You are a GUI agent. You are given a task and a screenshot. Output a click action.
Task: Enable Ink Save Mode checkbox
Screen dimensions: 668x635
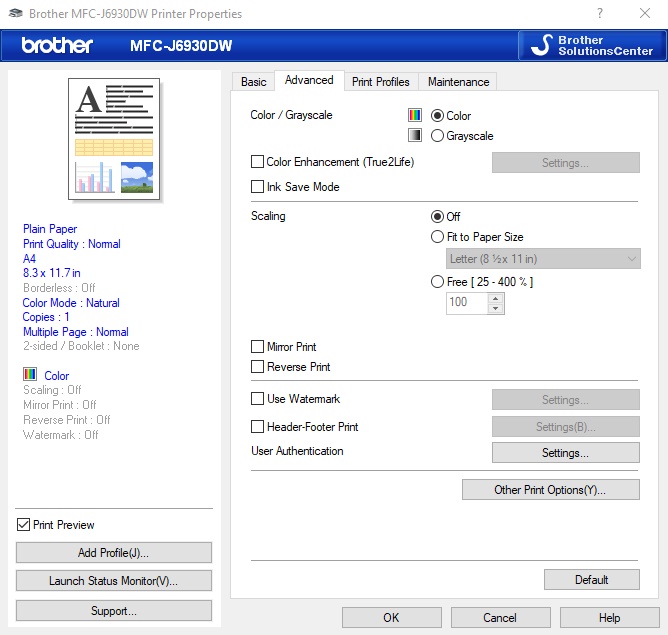click(x=257, y=187)
